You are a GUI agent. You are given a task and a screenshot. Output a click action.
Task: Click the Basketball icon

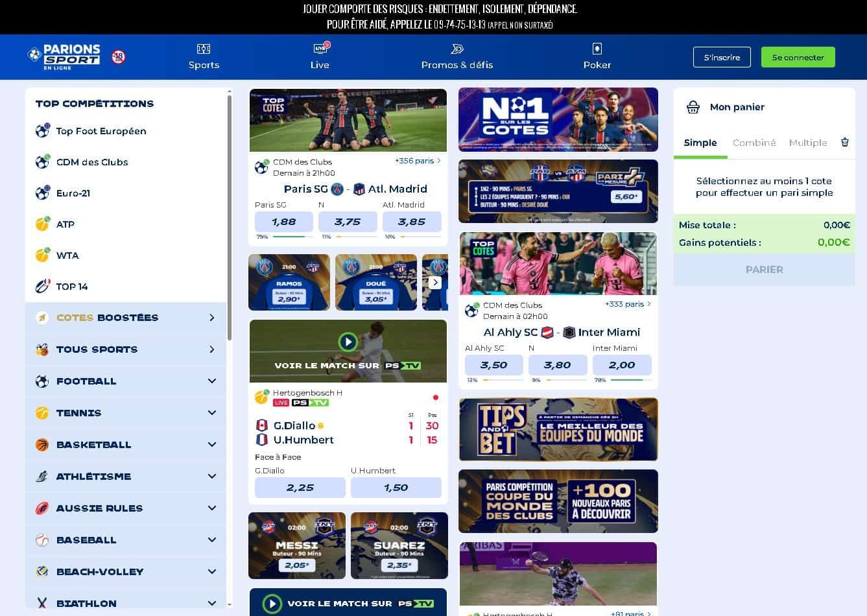[42, 445]
